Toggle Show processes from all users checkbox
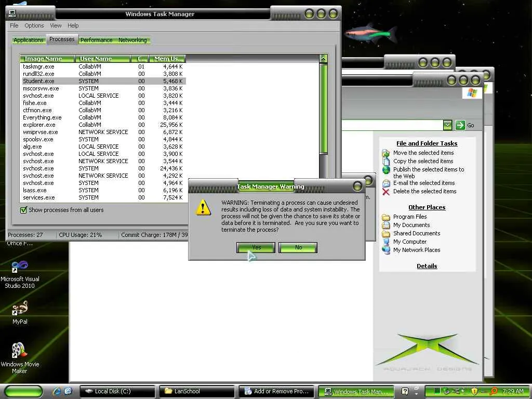Image resolution: width=532 pixels, height=399 pixels. [x=23, y=210]
